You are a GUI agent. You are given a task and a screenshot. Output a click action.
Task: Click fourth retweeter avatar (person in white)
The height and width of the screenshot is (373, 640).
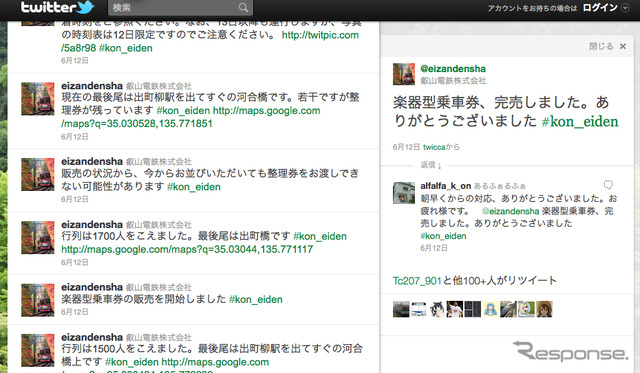point(455,309)
